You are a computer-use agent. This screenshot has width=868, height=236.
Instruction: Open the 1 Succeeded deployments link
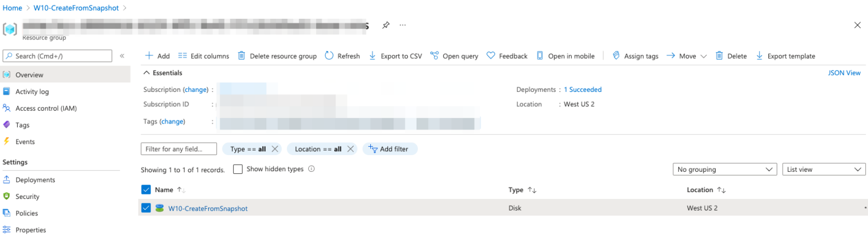click(582, 90)
